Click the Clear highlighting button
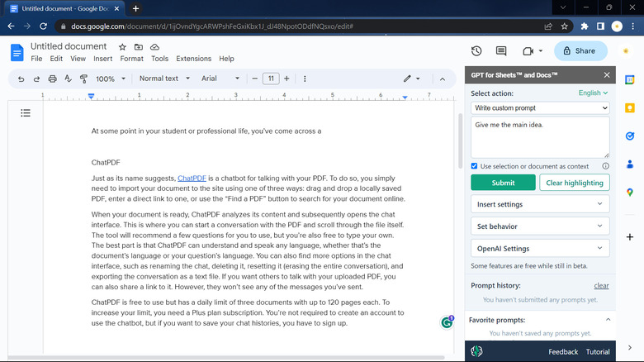 575,183
